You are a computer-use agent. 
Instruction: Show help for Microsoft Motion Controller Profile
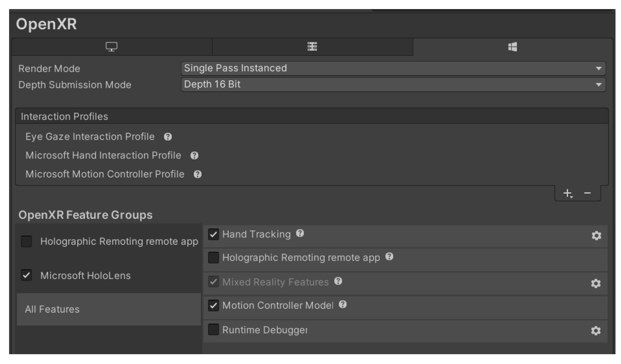pyautogui.click(x=198, y=174)
